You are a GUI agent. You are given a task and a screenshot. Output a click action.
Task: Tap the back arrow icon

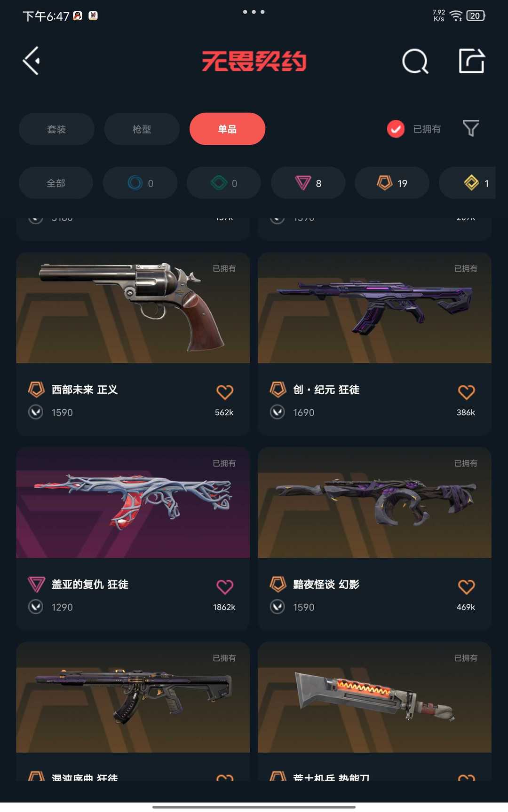[32, 61]
